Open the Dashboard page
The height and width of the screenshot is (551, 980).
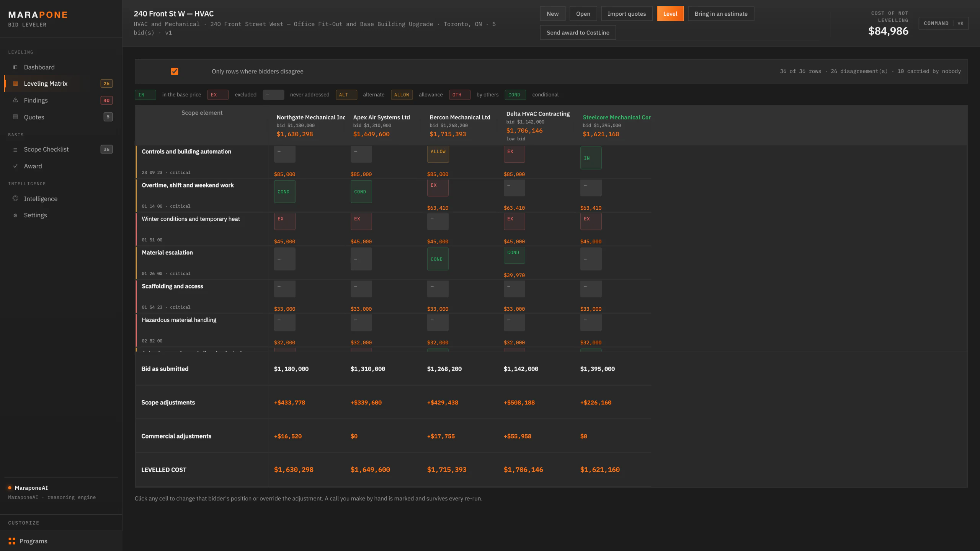(61, 67)
